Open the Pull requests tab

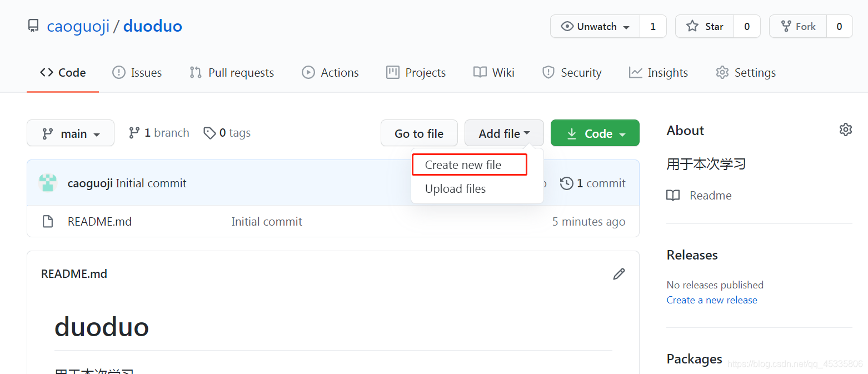pos(232,73)
